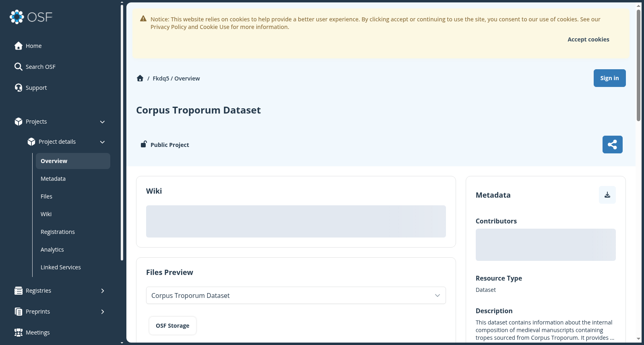644x345 pixels.
Task: Click the breadcrumb home icon
Action: pos(140,78)
